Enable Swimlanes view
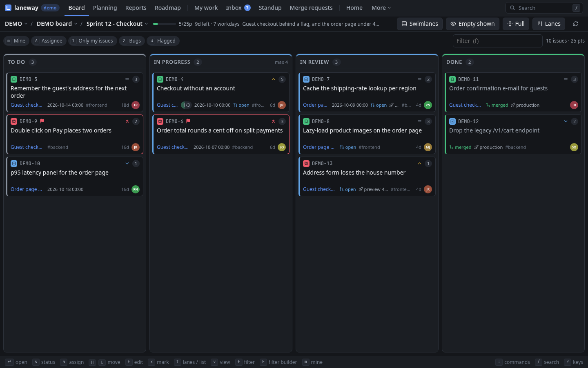This screenshot has width=588, height=368. click(x=420, y=24)
